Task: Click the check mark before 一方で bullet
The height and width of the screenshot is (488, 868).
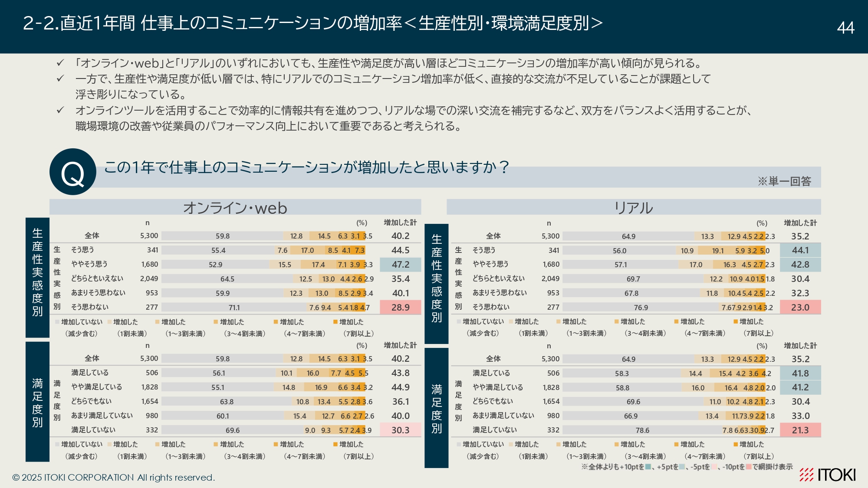Action: 60,79
